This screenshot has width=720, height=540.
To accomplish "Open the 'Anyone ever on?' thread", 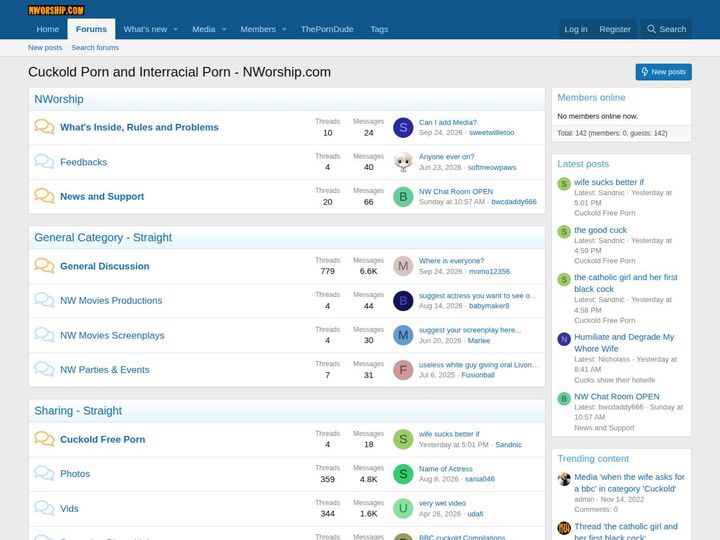I will coord(446,157).
